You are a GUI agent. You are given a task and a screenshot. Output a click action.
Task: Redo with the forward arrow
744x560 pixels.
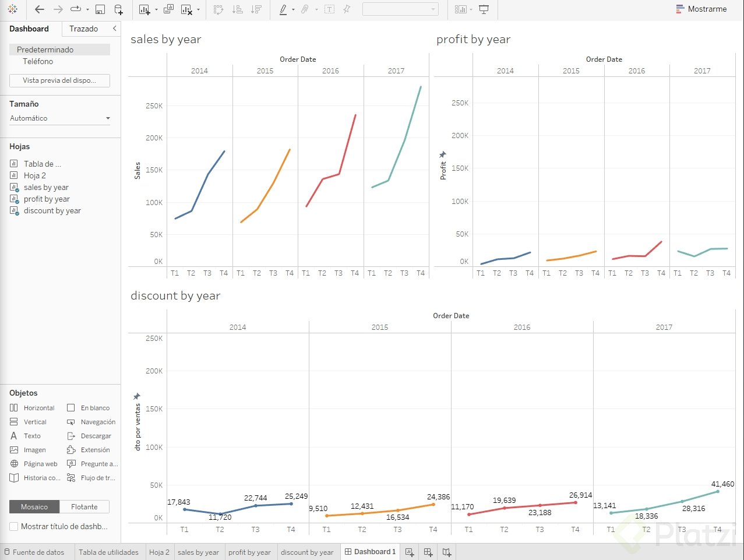coord(58,9)
